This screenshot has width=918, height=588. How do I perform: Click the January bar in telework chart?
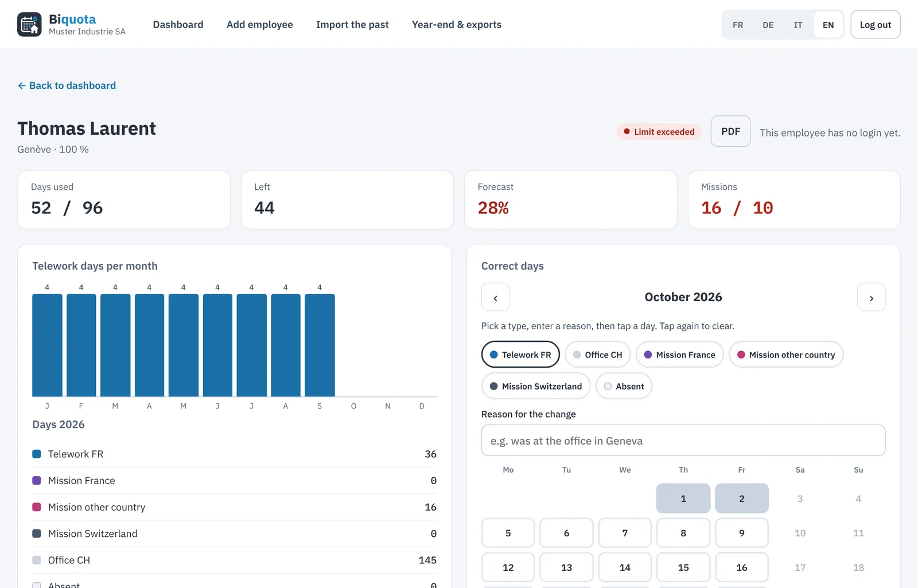pyautogui.click(x=47, y=345)
